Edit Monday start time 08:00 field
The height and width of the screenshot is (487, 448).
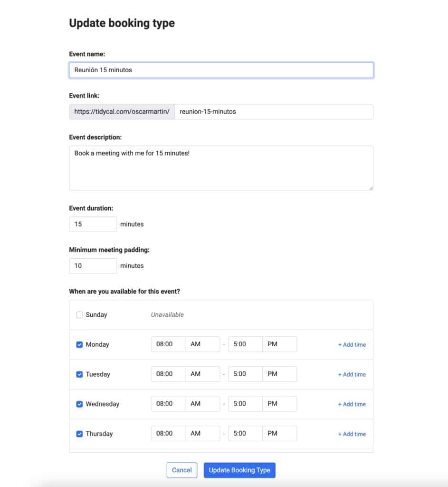(x=169, y=344)
